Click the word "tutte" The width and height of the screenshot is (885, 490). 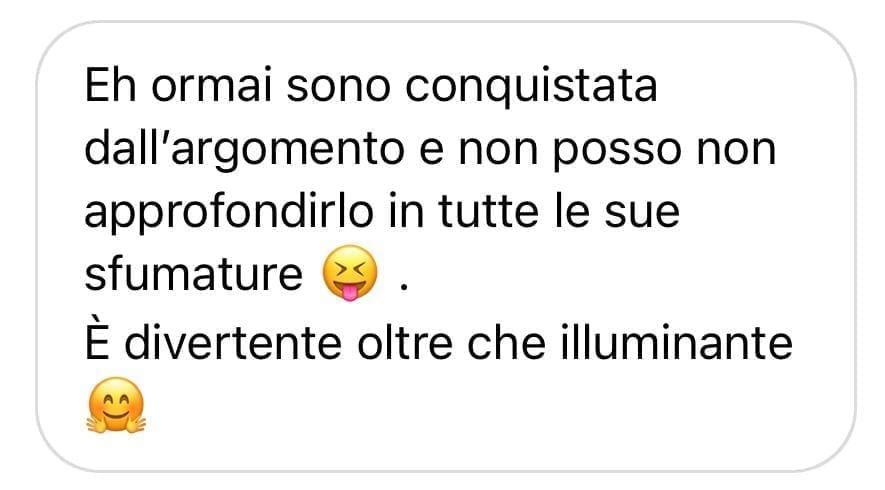(x=488, y=212)
